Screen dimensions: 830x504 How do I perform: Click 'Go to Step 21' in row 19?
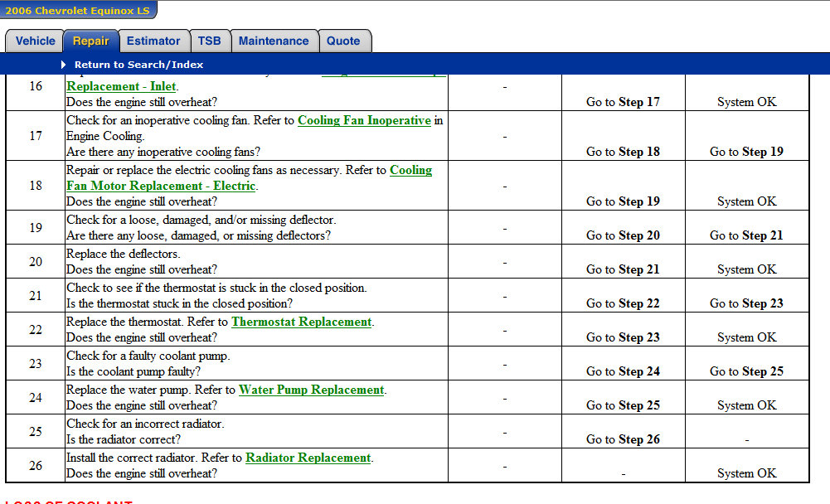pos(746,235)
